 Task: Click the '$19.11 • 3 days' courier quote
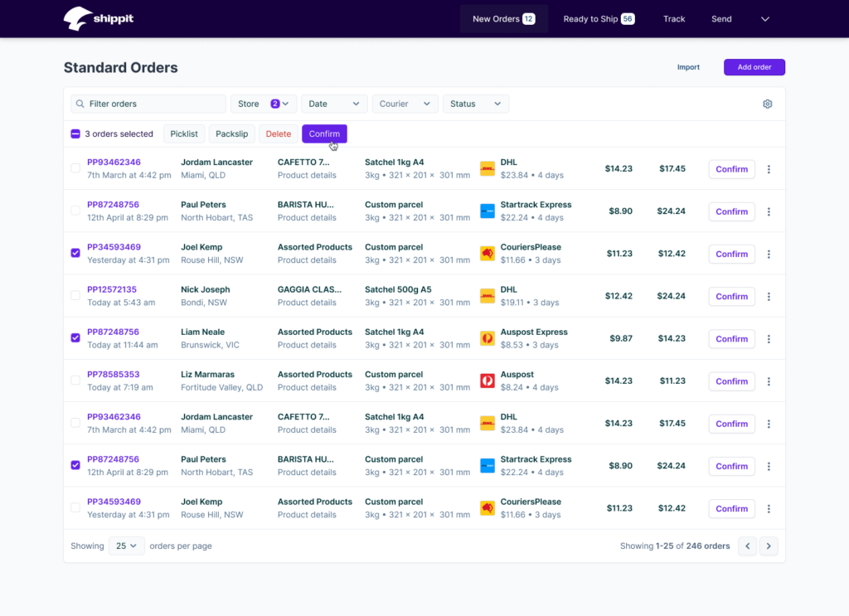click(x=530, y=303)
